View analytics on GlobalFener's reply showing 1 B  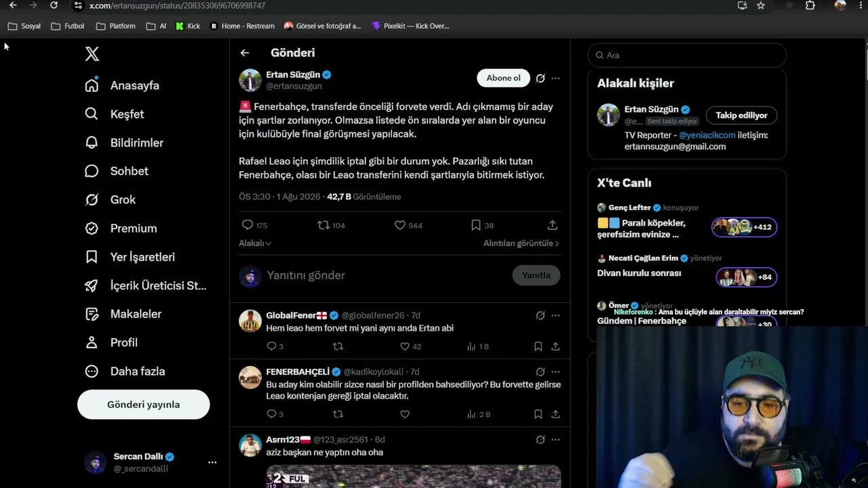click(478, 346)
